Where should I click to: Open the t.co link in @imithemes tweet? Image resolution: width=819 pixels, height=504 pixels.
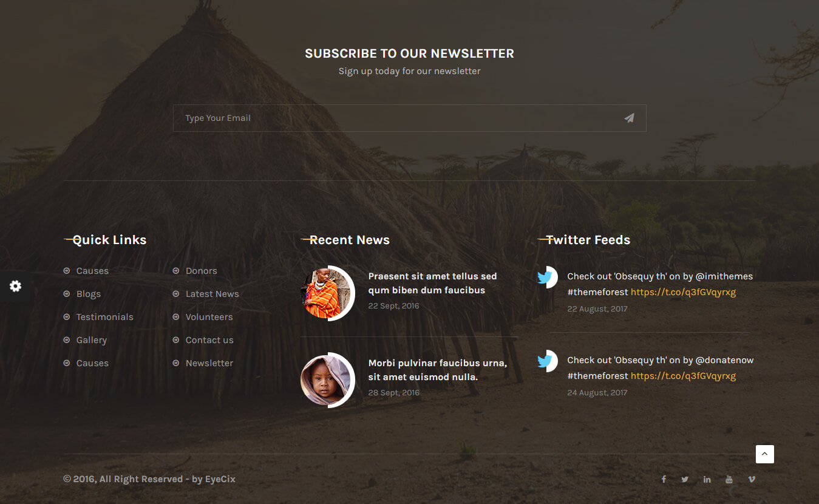(683, 292)
